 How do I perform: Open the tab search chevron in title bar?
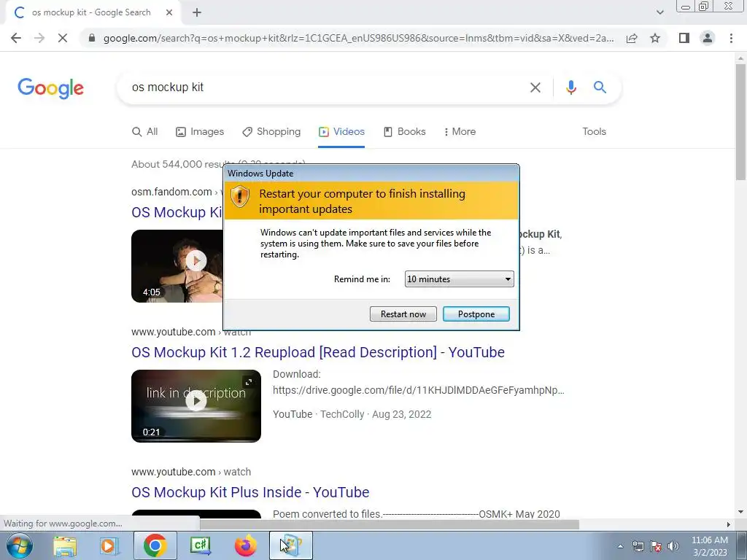tap(659, 13)
